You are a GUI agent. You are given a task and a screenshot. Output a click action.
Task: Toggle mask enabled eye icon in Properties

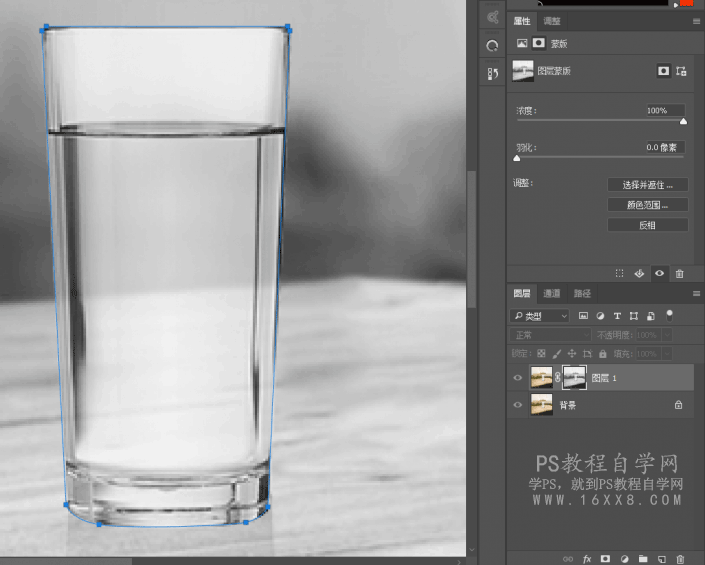[660, 273]
